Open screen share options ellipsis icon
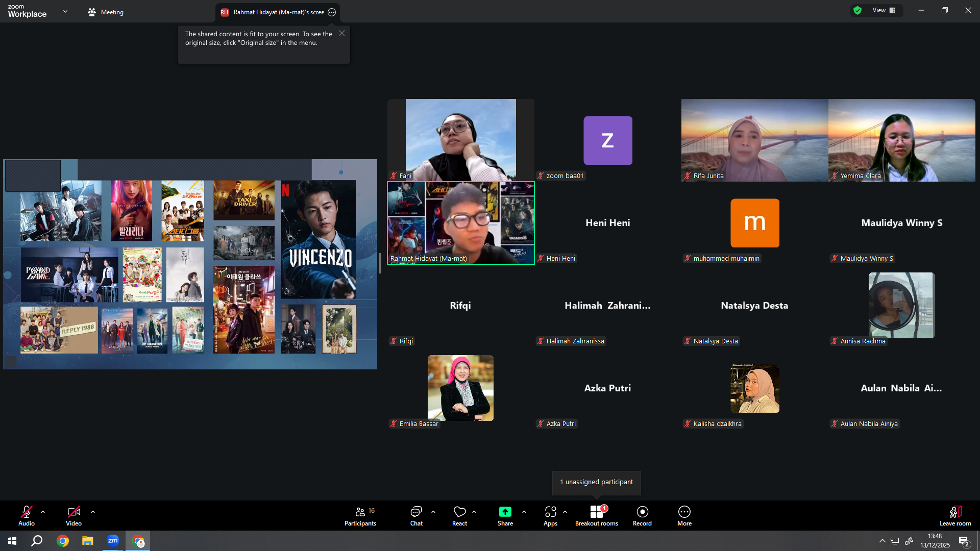 [332, 12]
